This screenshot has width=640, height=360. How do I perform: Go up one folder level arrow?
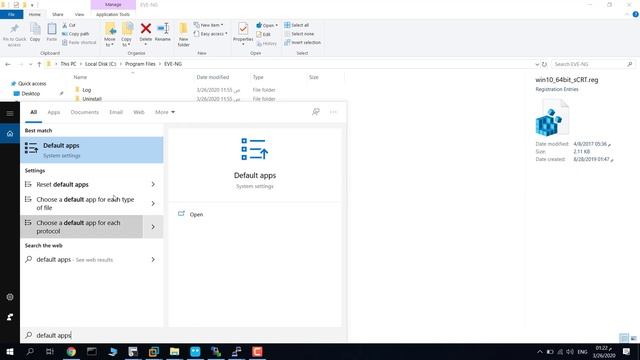tap(39, 64)
